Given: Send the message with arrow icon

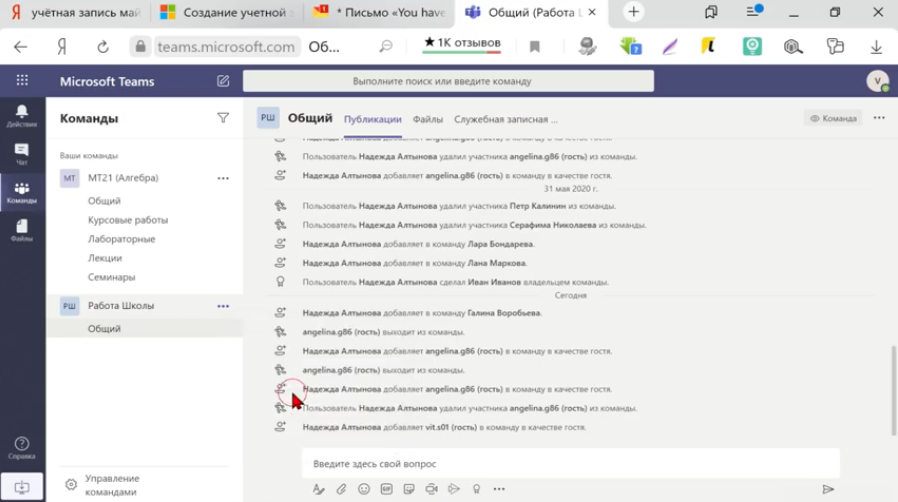Looking at the screenshot, I should pos(828,489).
